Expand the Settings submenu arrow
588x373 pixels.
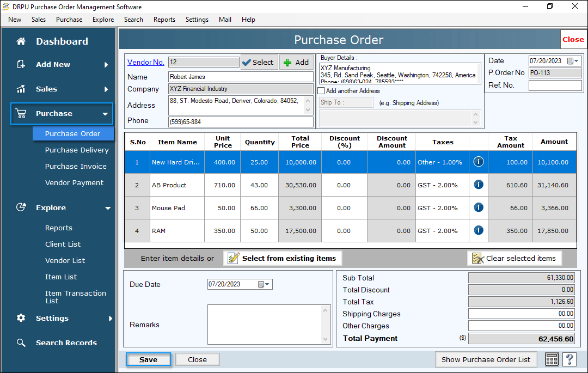pyautogui.click(x=110, y=318)
